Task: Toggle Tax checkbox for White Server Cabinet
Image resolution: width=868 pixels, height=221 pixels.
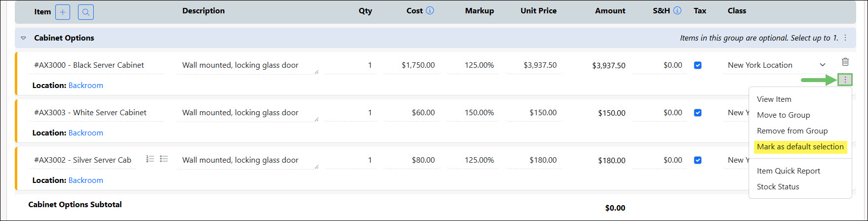Action: pos(698,113)
